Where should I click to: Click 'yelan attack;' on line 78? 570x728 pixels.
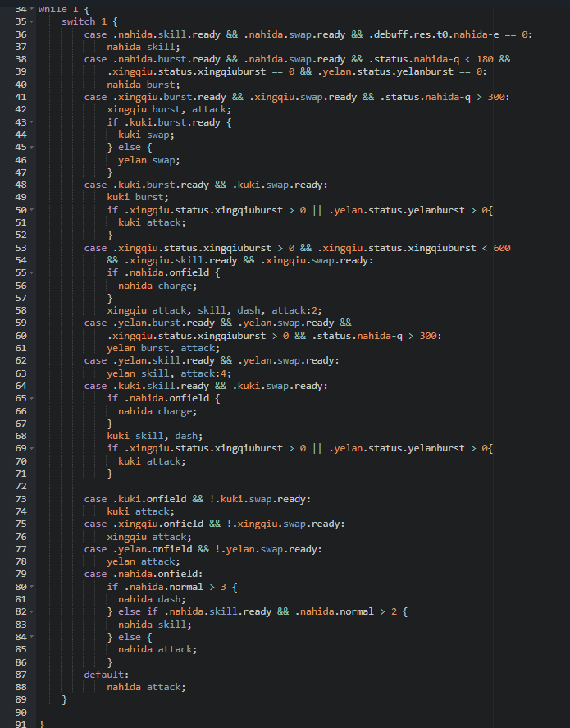[x=144, y=561]
